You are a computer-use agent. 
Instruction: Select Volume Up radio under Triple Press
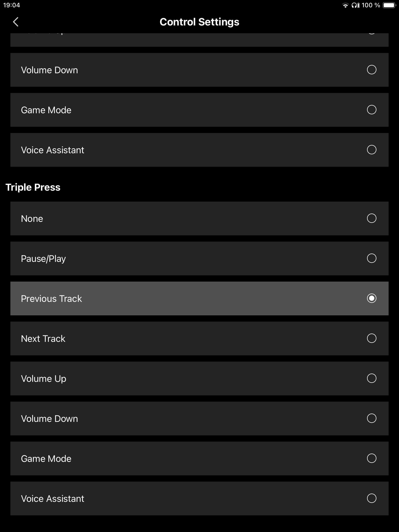(371, 378)
